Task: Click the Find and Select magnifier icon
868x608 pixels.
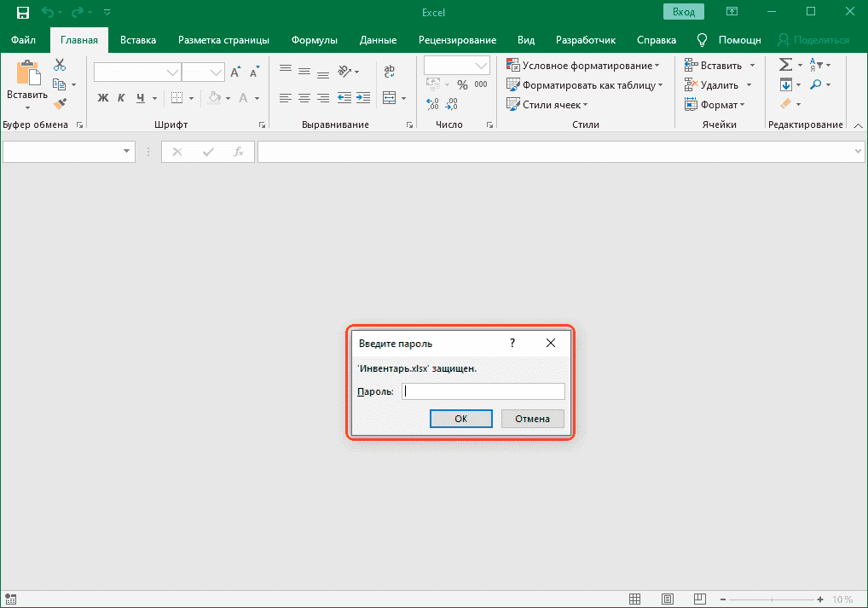Action: [x=816, y=84]
